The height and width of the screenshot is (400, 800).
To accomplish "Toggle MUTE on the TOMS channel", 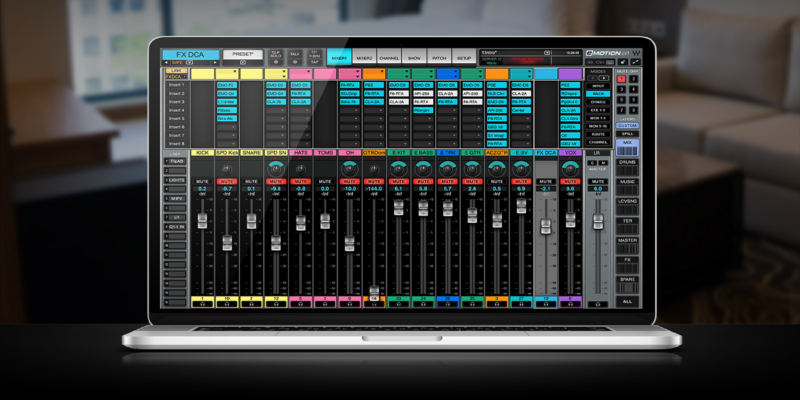I will coord(325,181).
